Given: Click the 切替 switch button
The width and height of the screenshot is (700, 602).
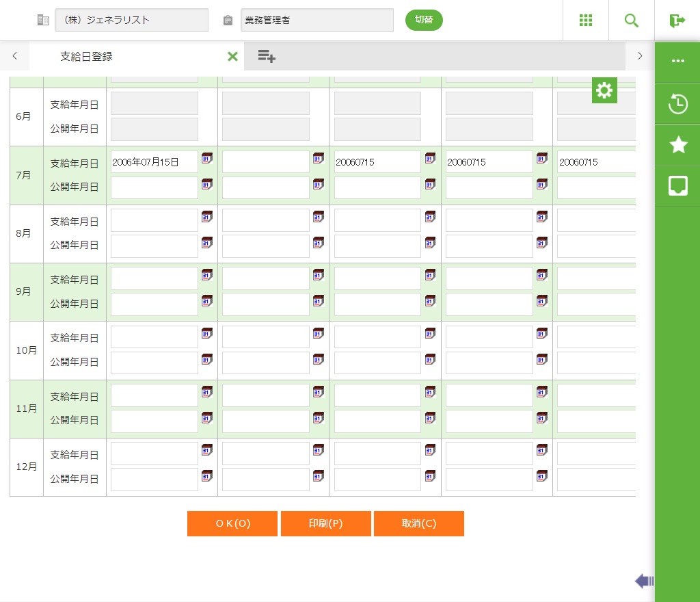Looking at the screenshot, I should tap(424, 20).
